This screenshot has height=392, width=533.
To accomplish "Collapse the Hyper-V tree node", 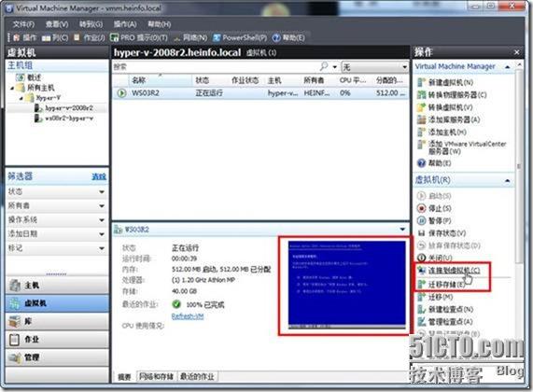I will click(x=21, y=98).
